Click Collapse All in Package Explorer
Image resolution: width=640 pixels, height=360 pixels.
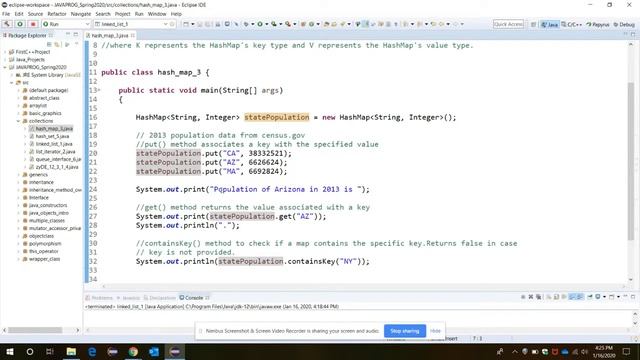(x=49, y=44)
